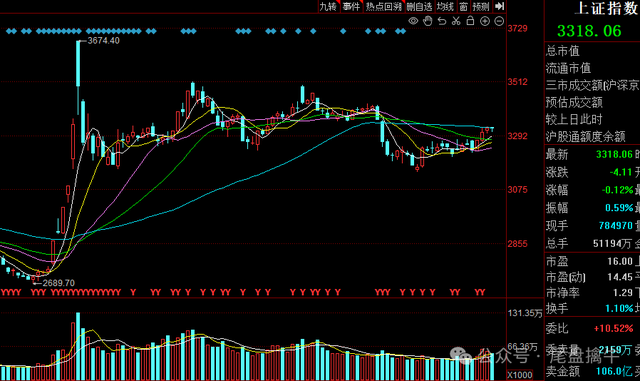This screenshot has width=640, height=381.
Task: Select the hand pan tool
Action: click(x=427, y=21)
